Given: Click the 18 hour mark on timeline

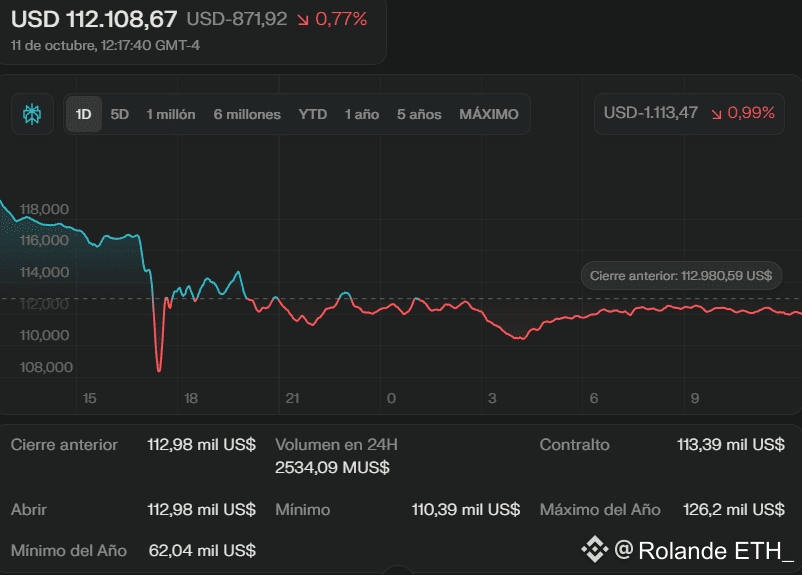Looking at the screenshot, I should click(x=191, y=398).
